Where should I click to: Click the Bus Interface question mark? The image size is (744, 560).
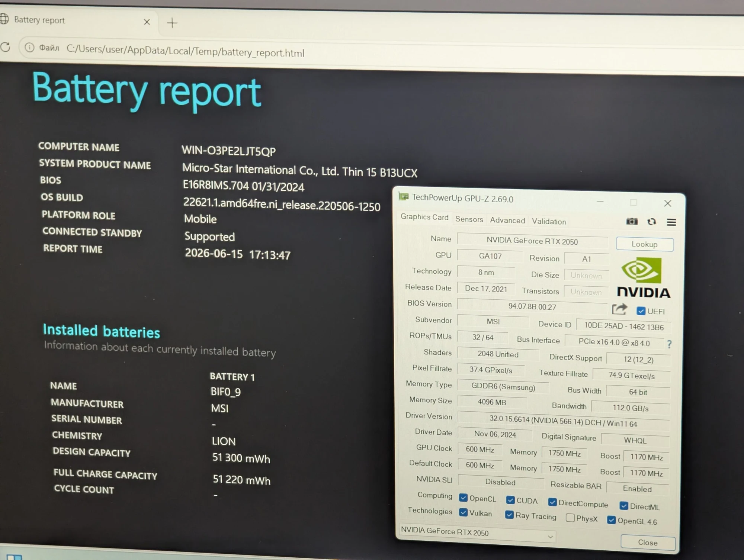coord(669,344)
